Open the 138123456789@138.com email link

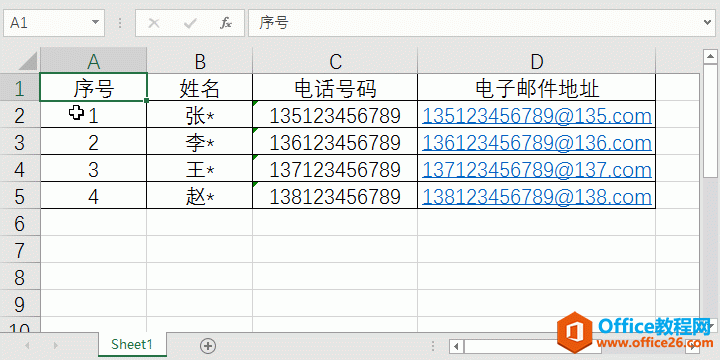537,197
